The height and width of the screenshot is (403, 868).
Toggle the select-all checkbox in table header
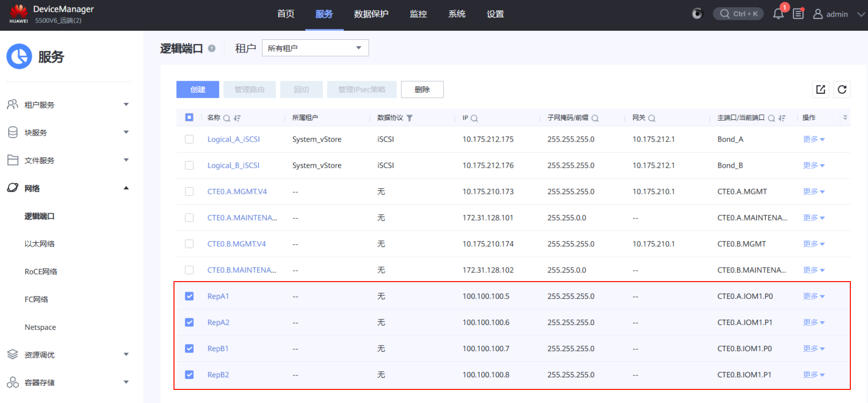click(x=189, y=117)
